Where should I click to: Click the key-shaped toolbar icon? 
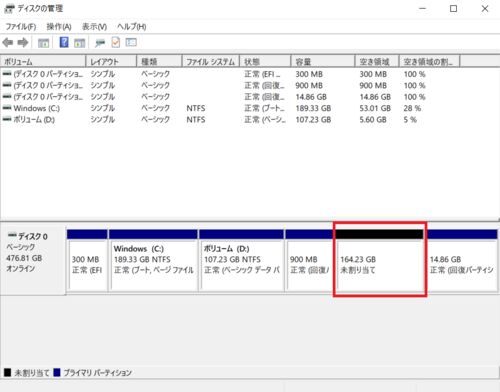(x=100, y=43)
